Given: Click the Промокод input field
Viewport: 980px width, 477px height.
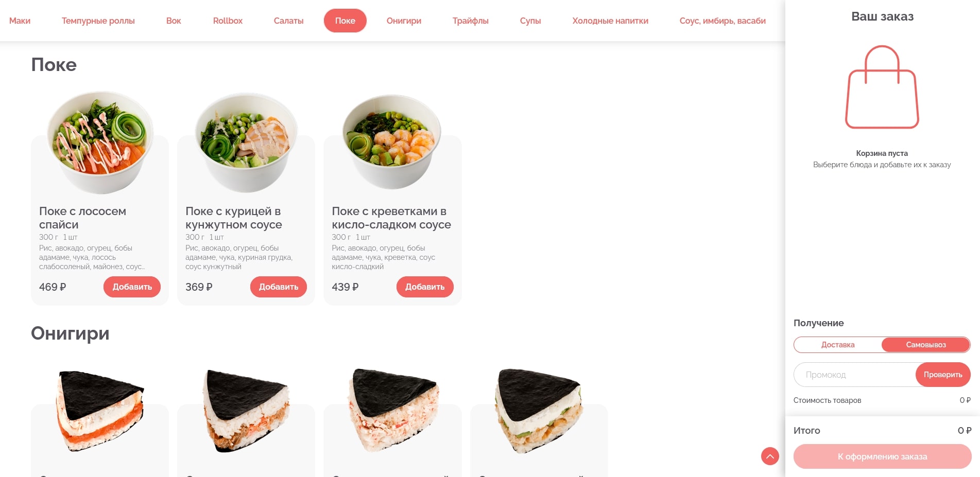Looking at the screenshot, I should click(855, 375).
